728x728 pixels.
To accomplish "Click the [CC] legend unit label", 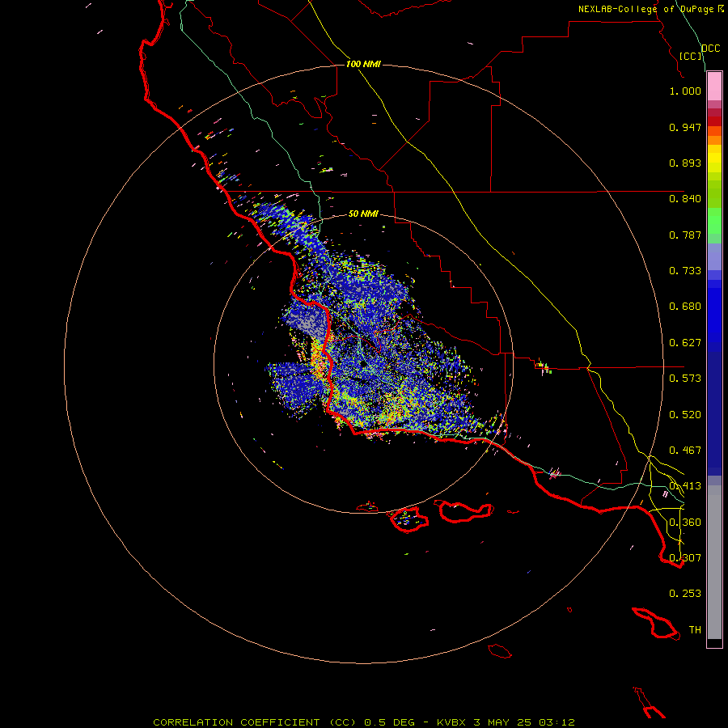I will pyautogui.click(x=691, y=56).
